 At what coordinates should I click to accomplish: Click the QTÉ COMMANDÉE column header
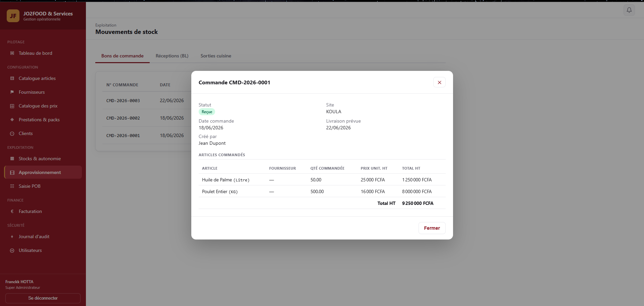327,168
